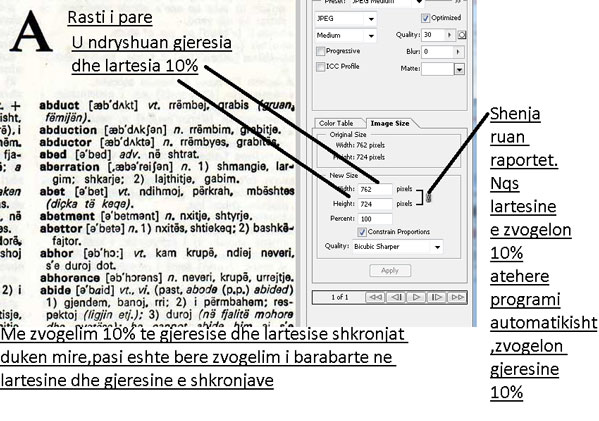
Task: Open the Blur slider popup arrow
Action: [x=458, y=52]
